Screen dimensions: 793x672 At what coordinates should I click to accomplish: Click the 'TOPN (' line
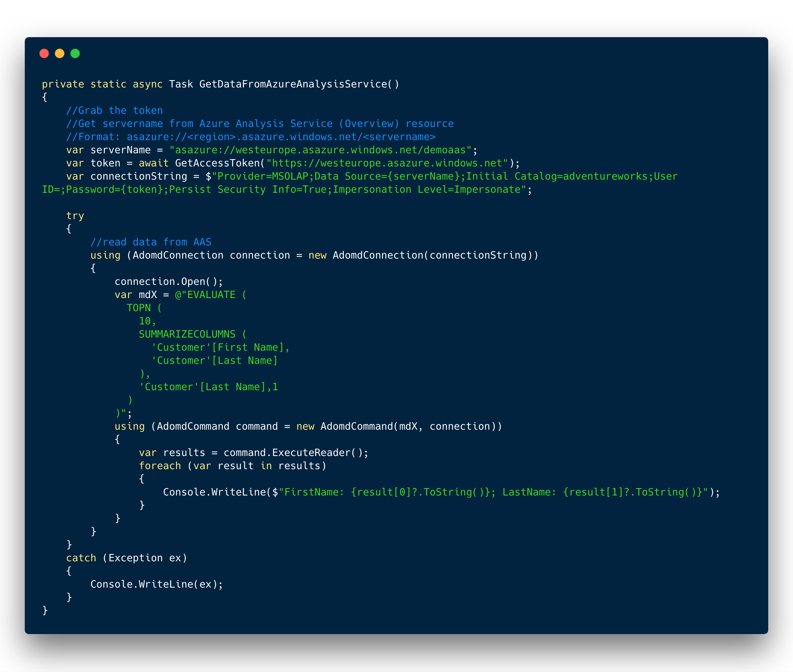pos(144,308)
